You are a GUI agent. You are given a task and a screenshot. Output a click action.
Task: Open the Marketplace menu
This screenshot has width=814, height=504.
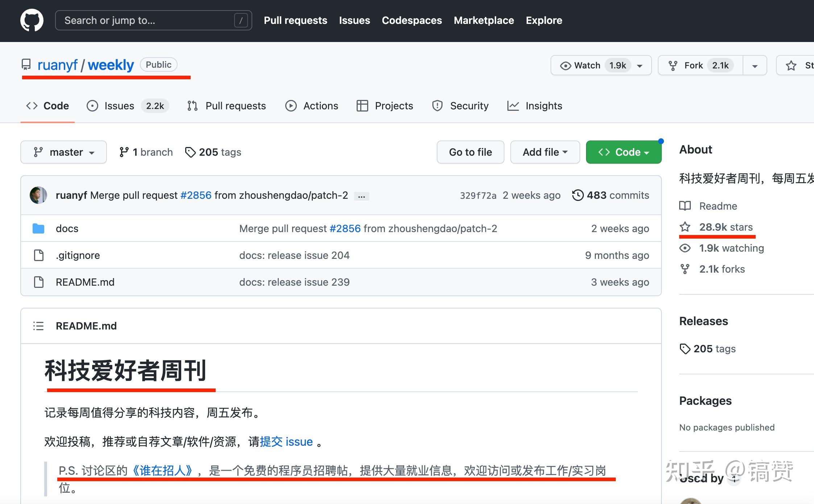tap(484, 20)
